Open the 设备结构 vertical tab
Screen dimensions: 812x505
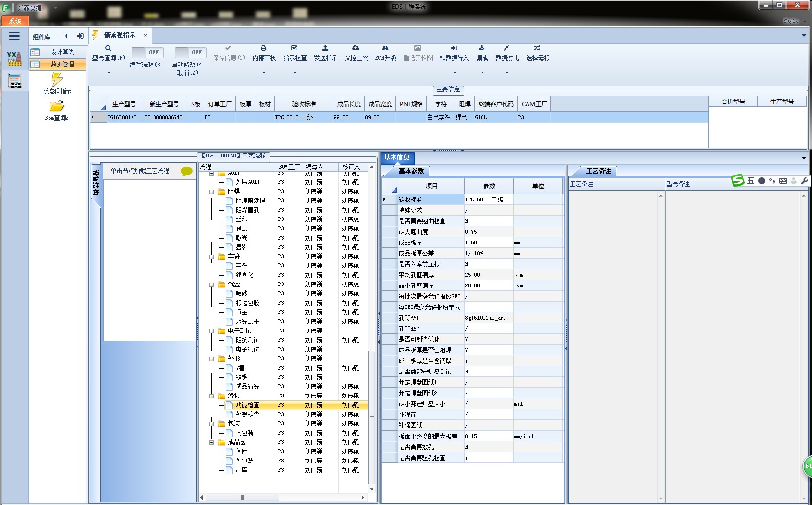tap(96, 183)
